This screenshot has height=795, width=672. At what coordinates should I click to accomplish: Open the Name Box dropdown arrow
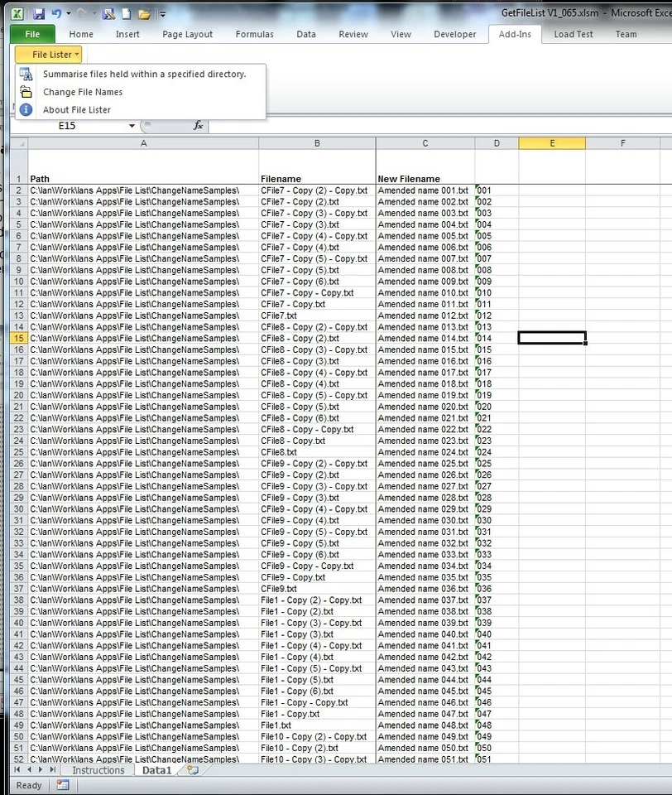click(132, 126)
